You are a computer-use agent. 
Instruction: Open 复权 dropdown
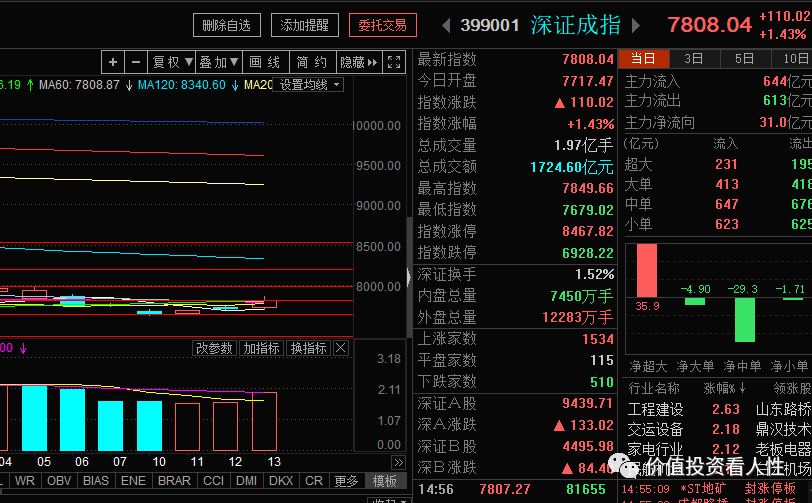tap(171, 63)
